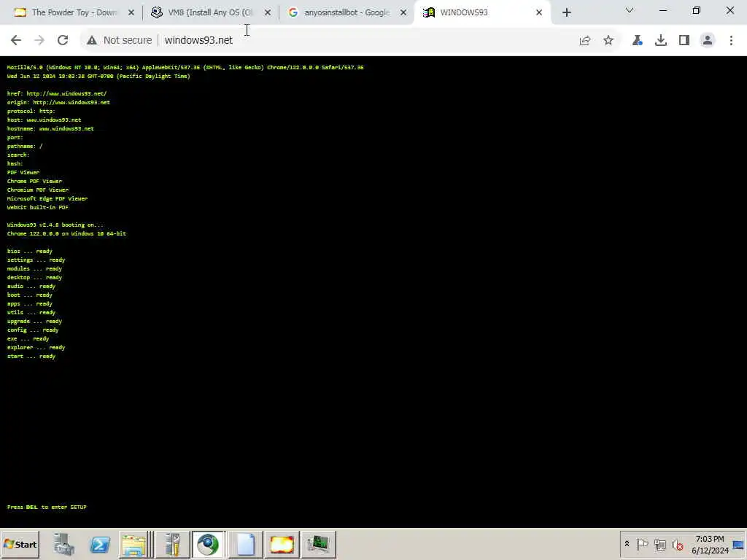Click the 'href: http://www.windows93.net/' line

57,93
